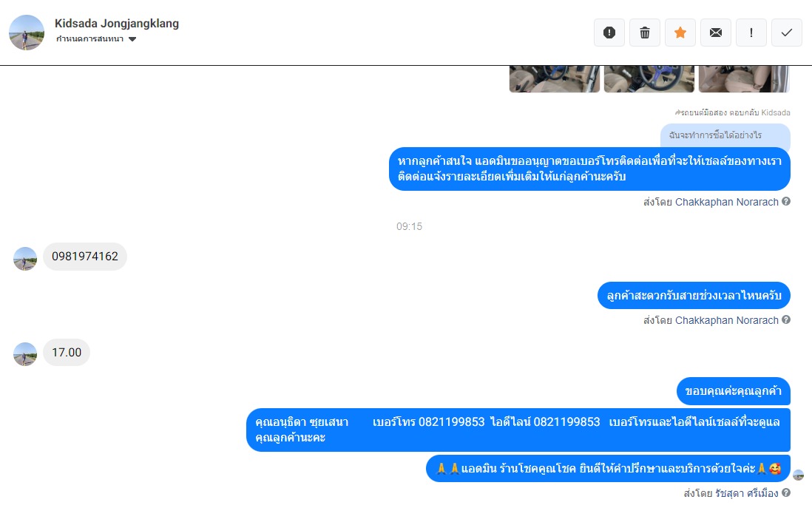Screen dimensions: 812x525
Task: Click the Kidsada Jongjangklang name heading
Action: point(117,24)
